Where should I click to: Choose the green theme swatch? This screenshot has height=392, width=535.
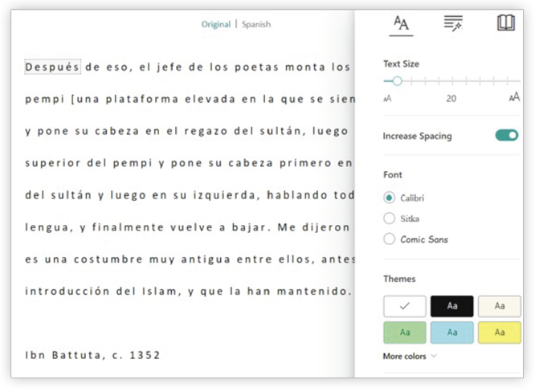pos(405,333)
